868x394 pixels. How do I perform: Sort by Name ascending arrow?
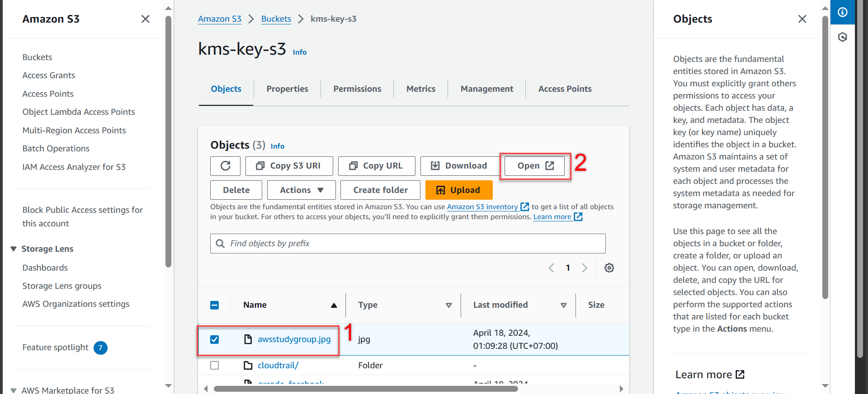pyautogui.click(x=334, y=305)
